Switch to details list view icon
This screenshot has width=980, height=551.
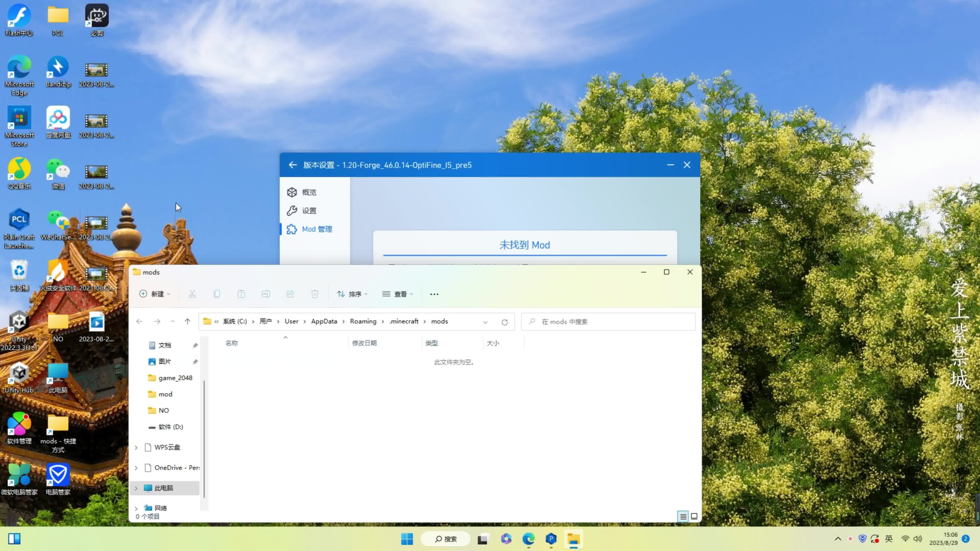coord(683,516)
